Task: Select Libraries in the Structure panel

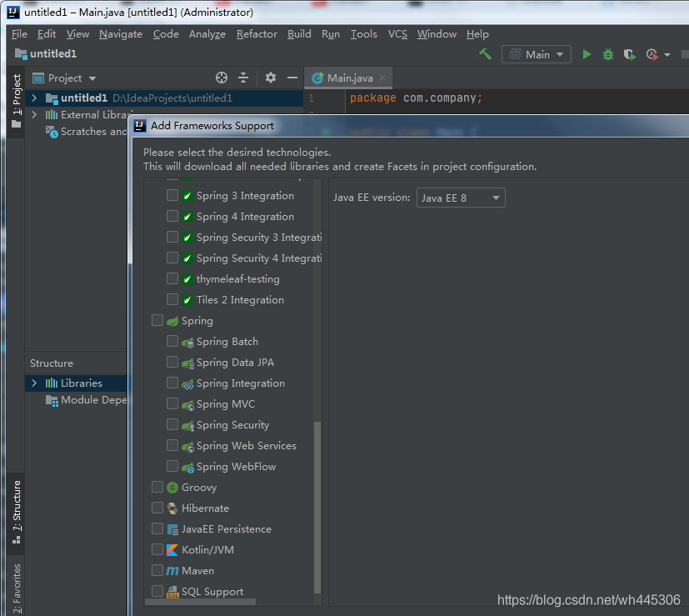Action: click(x=81, y=383)
